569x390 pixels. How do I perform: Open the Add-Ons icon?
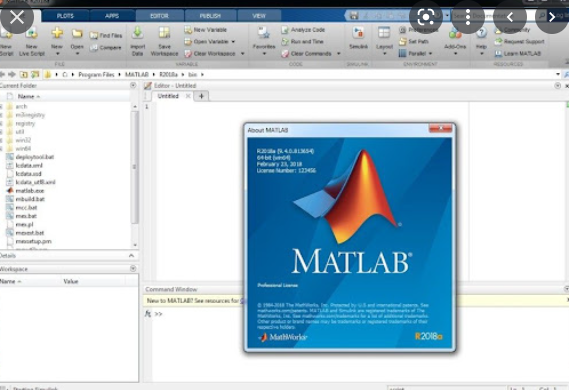455,33
